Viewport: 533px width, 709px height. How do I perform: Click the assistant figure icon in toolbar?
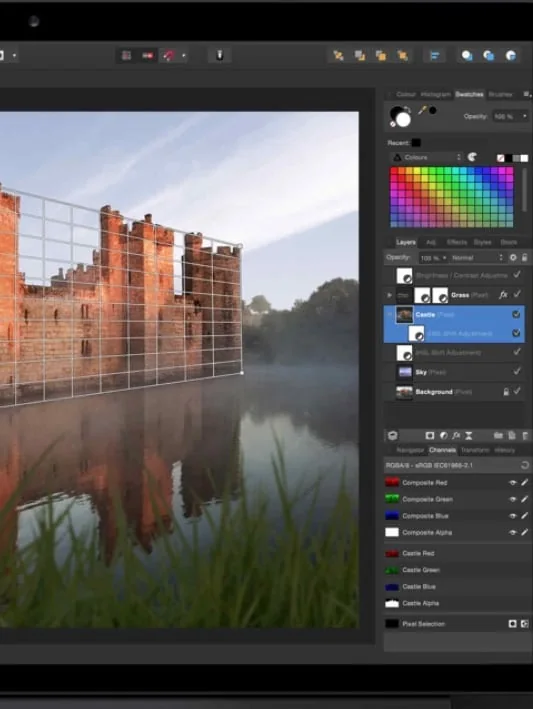coord(220,55)
